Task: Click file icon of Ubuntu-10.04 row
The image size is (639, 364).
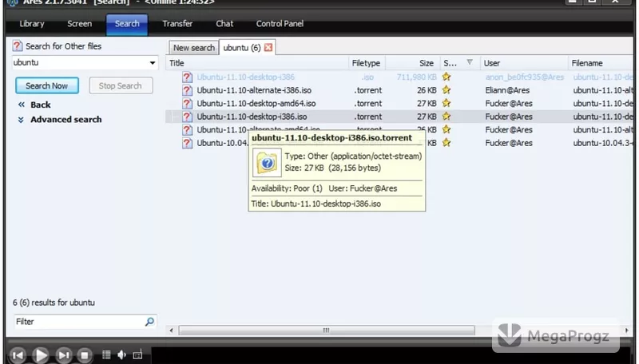Action: 187,144
